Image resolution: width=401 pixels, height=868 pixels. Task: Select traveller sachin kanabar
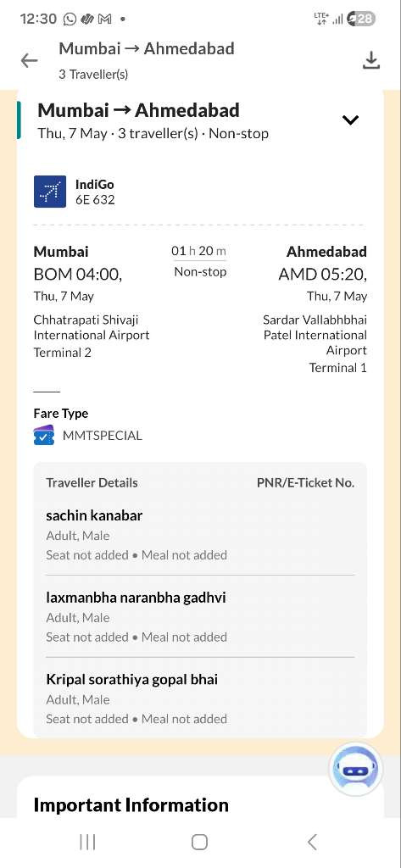[x=200, y=534]
